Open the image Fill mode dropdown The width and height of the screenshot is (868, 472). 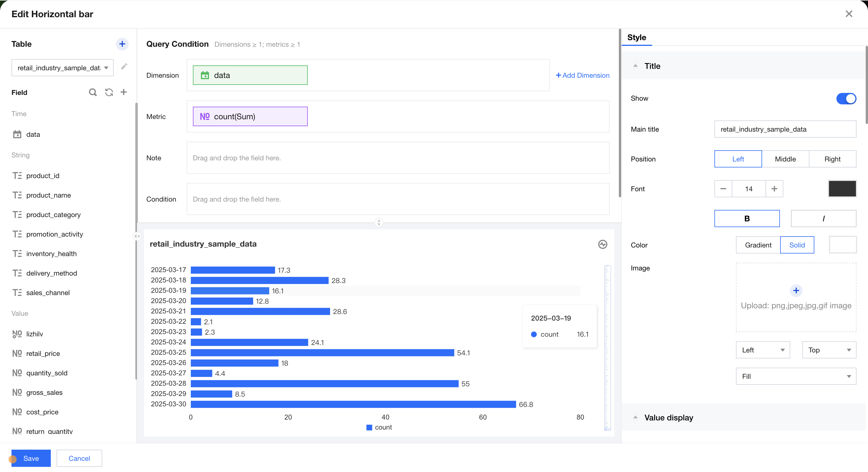[796, 376]
